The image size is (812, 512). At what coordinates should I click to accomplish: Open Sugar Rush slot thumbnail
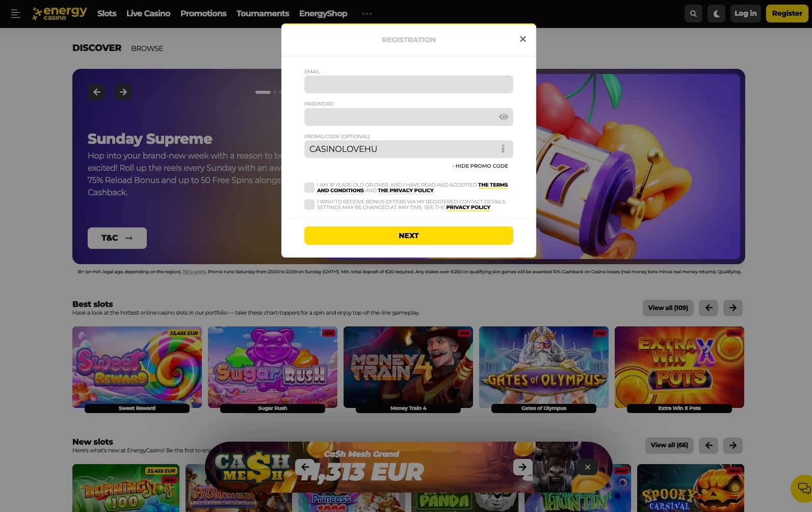273,368
